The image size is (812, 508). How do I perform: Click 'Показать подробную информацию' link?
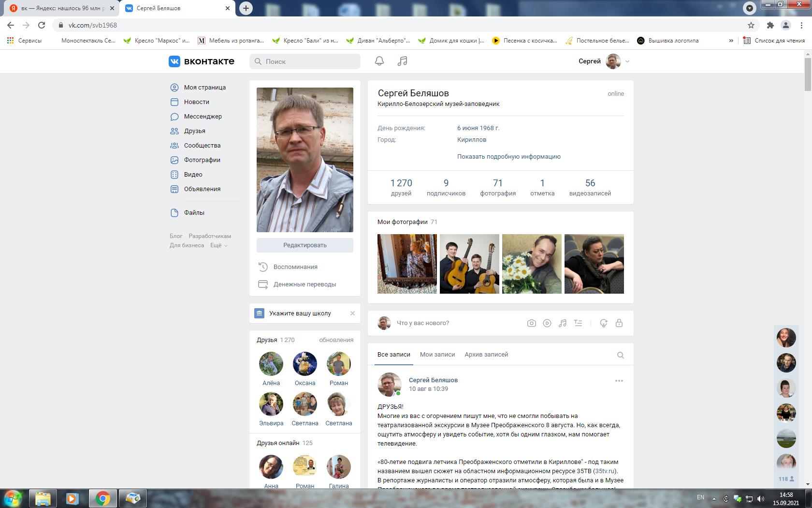click(508, 157)
